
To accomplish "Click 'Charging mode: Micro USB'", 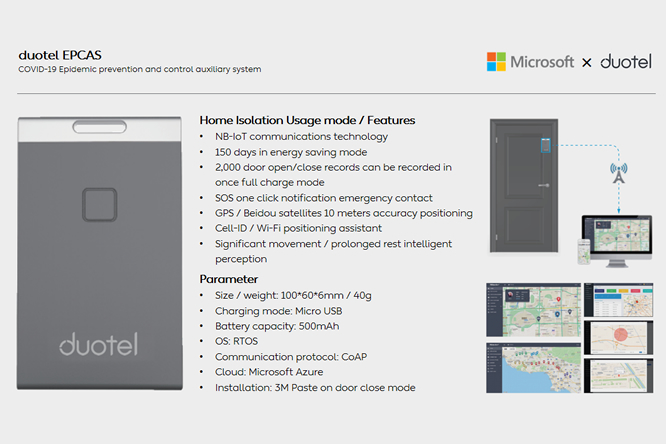I will tap(278, 311).
